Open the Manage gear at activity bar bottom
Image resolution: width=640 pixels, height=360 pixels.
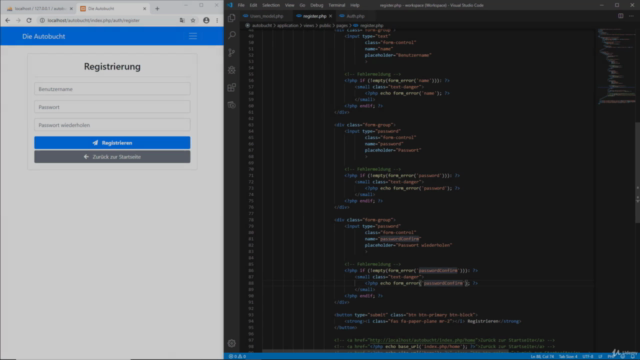pyautogui.click(x=232, y=343)
